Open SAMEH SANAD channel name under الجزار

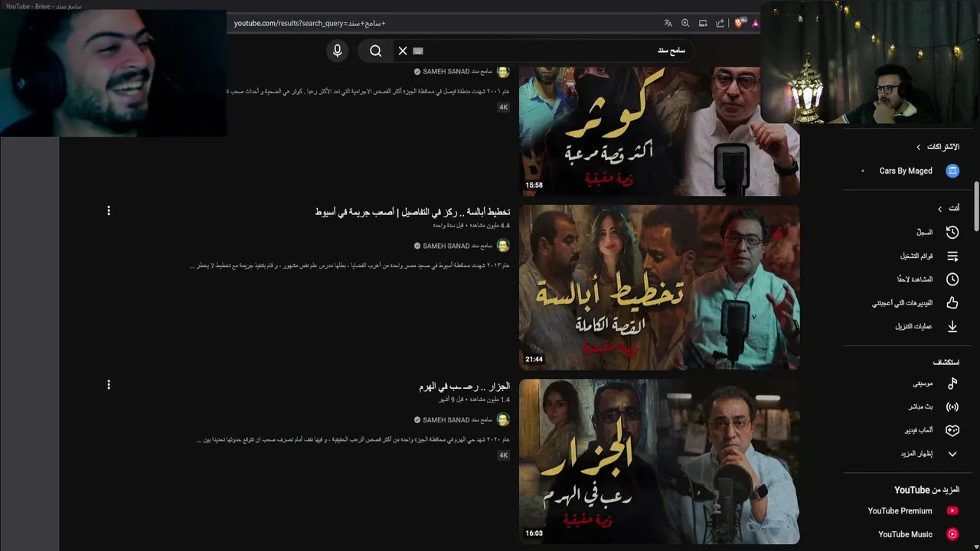point(457,420)
